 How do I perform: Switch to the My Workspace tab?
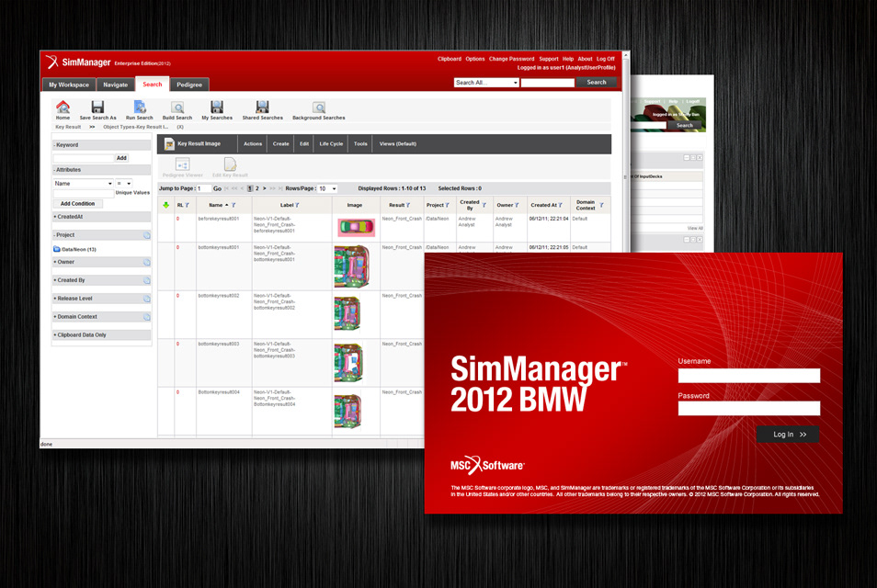pyautogui.click(x=69, y=85)
